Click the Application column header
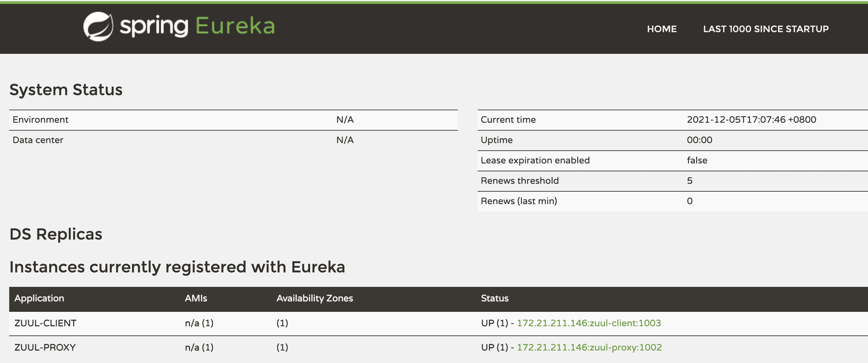Screen dimensions: 868x363 point(39,298)
